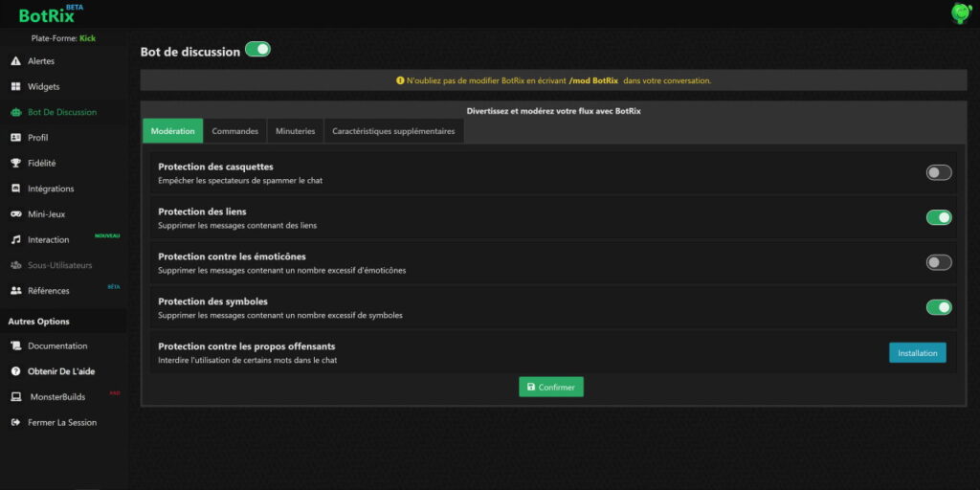Click the Fermer La Session logout icon

(x=16, y=422)
